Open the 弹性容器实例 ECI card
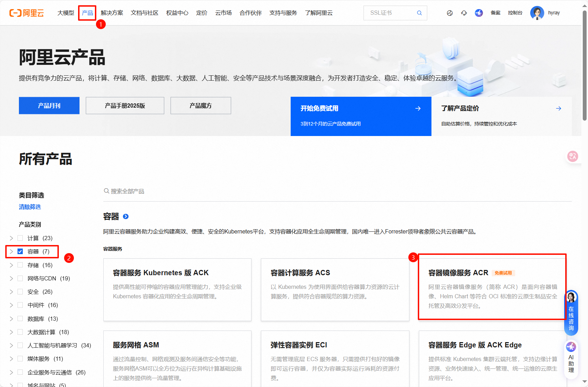 [335, 359]
